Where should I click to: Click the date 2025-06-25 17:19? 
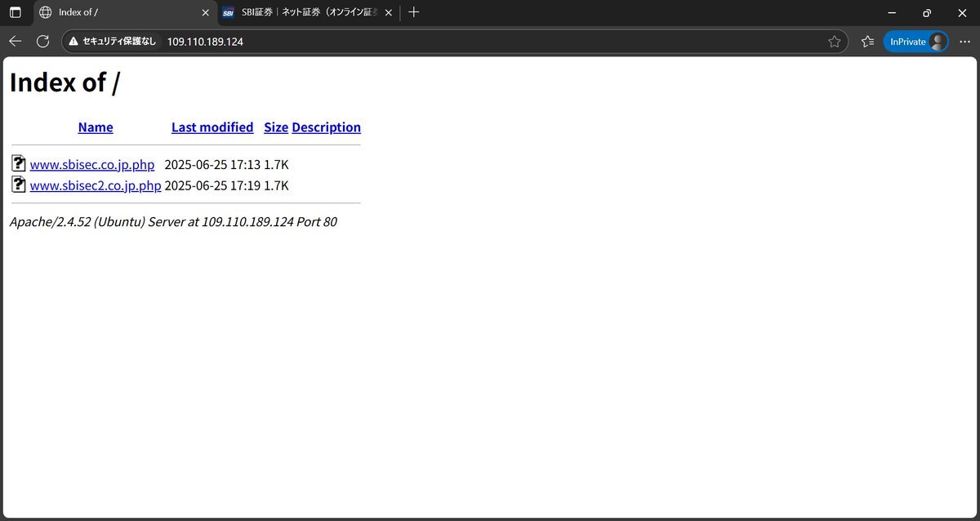(x=212, y=186)
